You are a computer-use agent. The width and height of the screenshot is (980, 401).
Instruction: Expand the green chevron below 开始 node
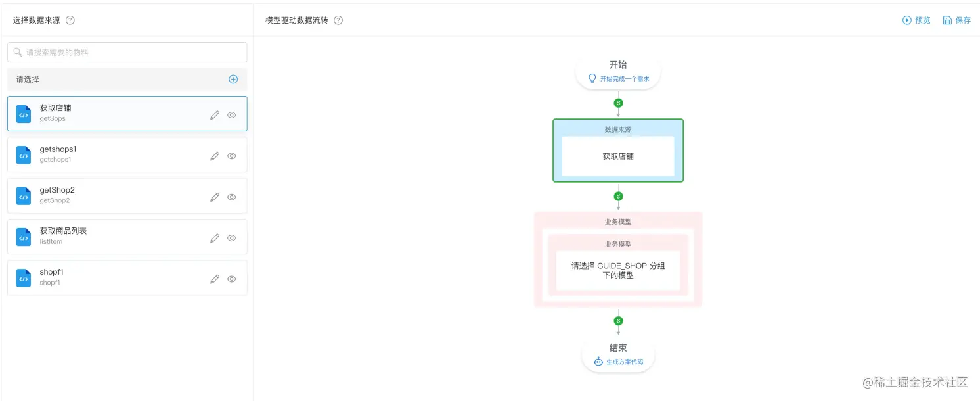(618, 103)
